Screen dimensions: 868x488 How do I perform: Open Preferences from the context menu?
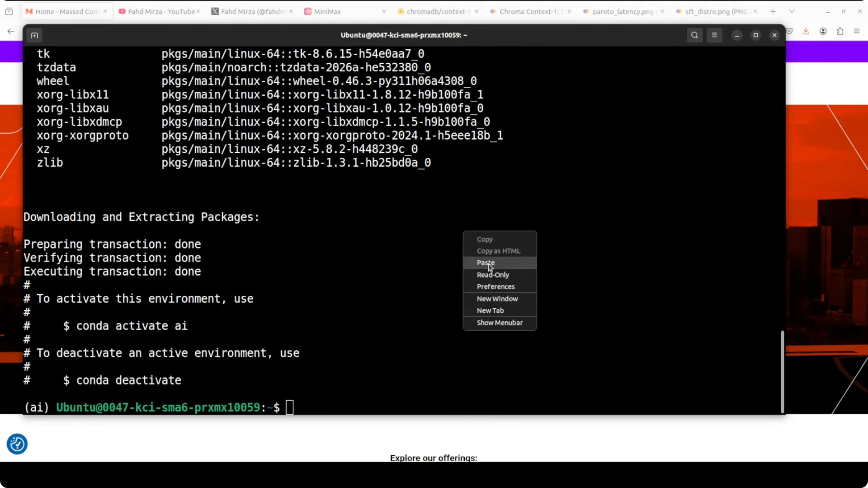point(500,286)
